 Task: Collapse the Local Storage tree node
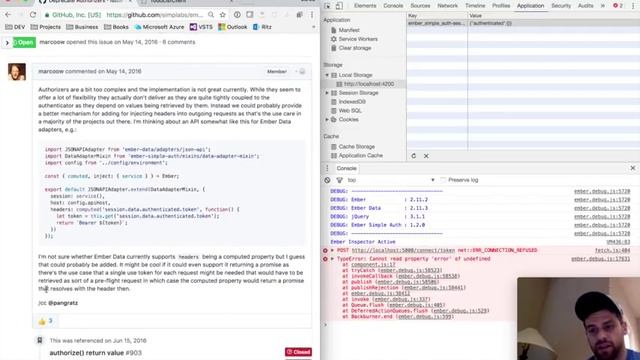[327, 75]
